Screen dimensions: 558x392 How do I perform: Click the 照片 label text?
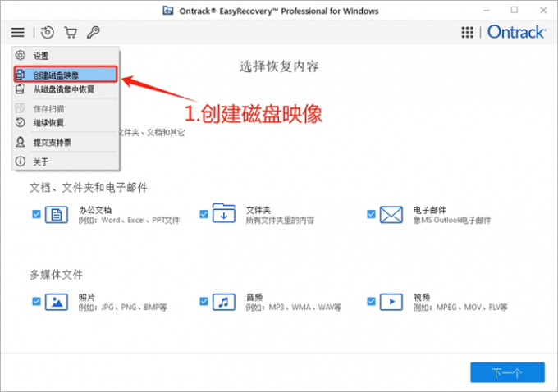[x=87, y=297]
